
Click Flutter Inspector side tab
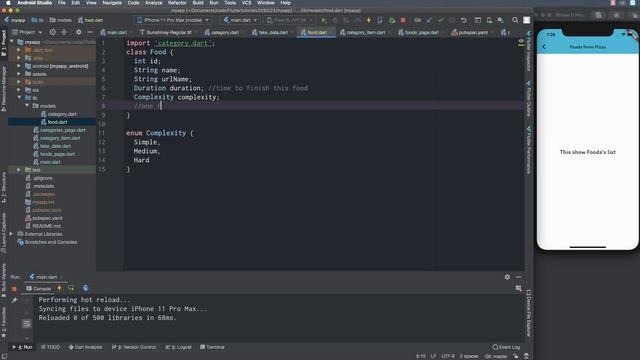point(529,50)
